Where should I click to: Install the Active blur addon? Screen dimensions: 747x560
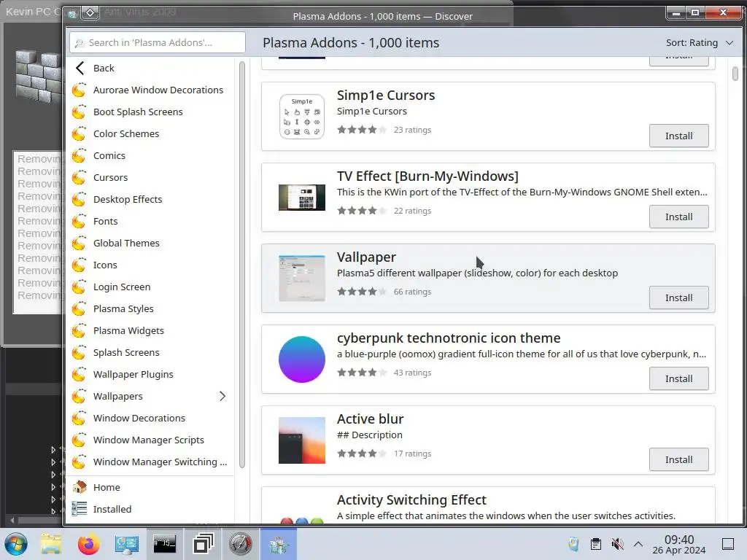679,459
